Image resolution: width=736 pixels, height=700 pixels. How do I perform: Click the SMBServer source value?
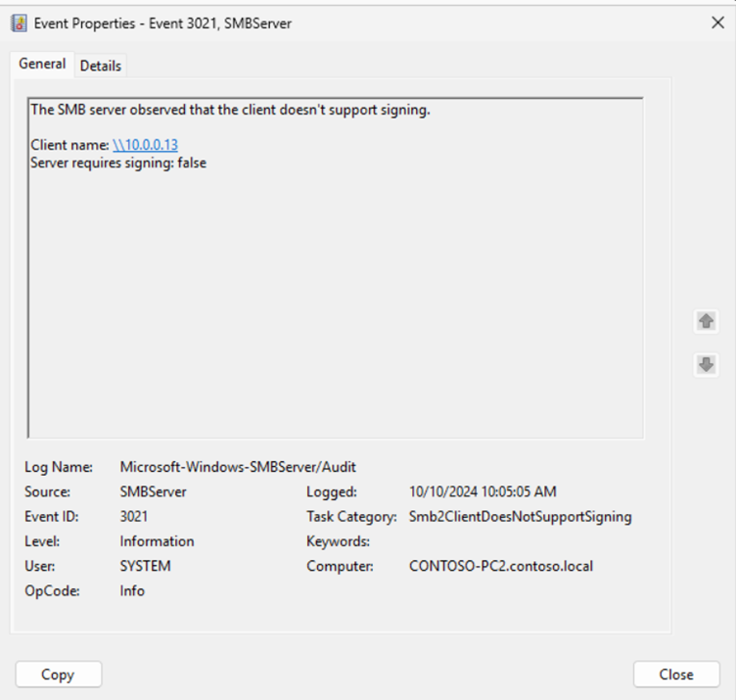coord(153,491)
